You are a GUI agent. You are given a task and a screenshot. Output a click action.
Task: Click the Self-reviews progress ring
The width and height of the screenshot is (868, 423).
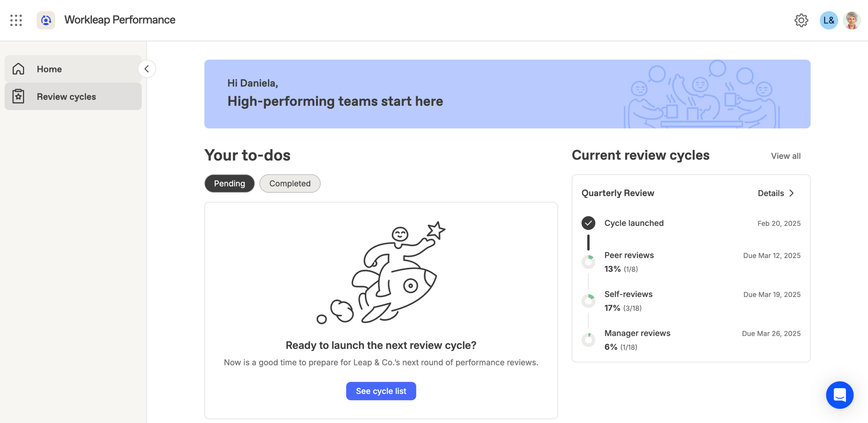[588, 301]
